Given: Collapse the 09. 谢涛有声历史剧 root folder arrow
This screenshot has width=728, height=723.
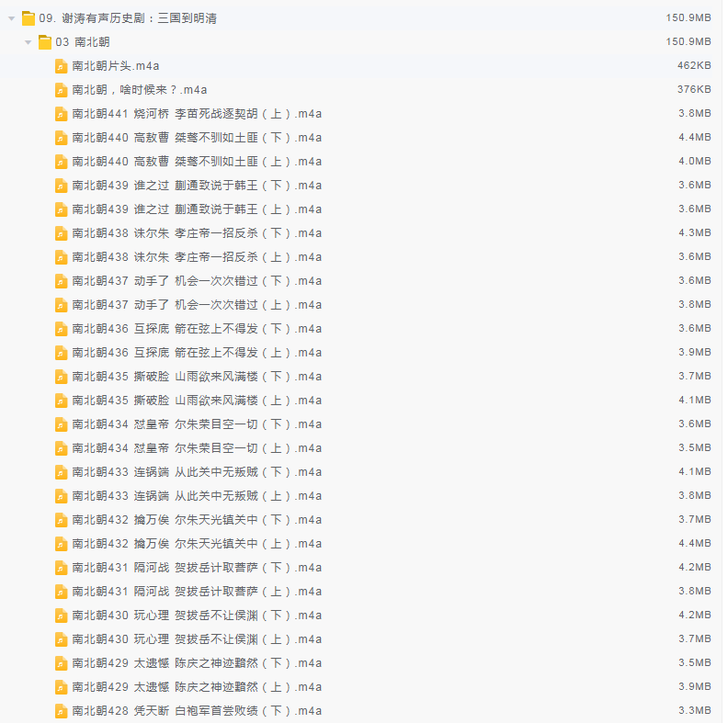Looking at the screenshot, I should (11, 17).
